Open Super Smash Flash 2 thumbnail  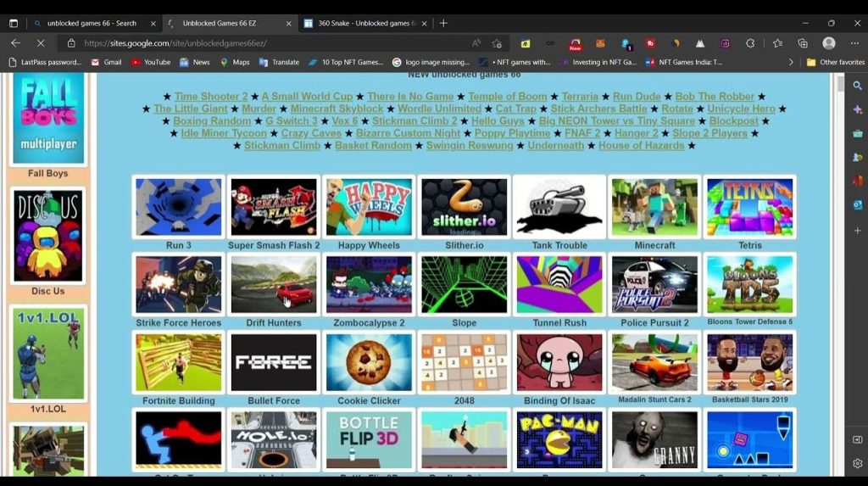(274, 207)
